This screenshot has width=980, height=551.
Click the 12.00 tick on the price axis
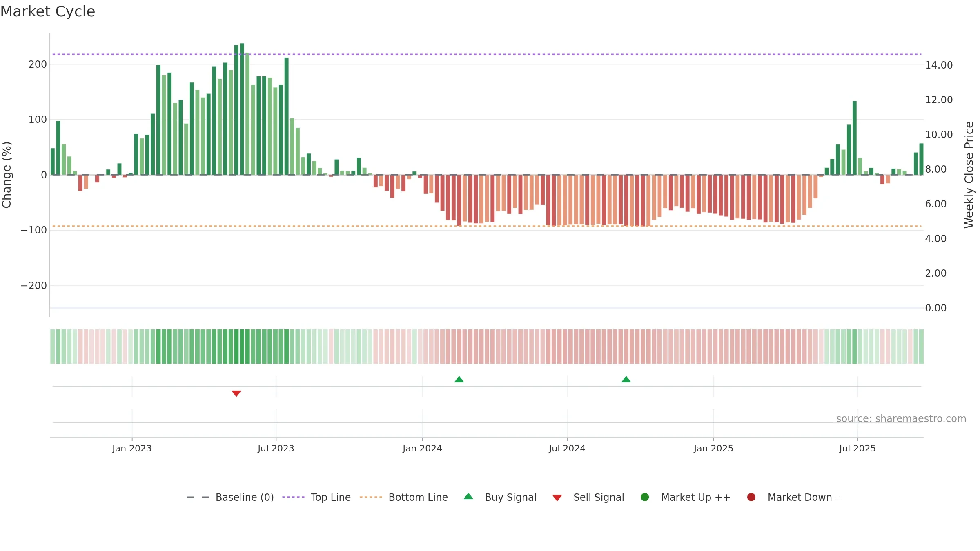(x=939, y=100)
